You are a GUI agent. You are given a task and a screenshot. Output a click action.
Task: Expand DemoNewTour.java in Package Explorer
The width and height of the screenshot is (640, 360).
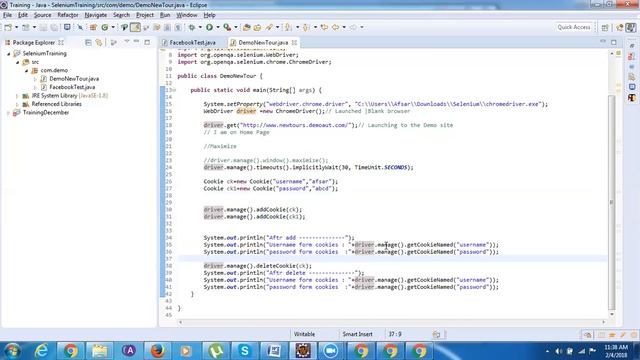click(x=36, y=79)
